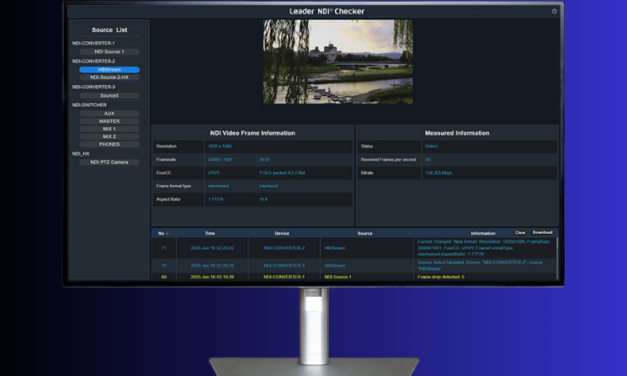
Task: Click NDI-CONVERTER-3 device label
Action: tap(93, 87)
